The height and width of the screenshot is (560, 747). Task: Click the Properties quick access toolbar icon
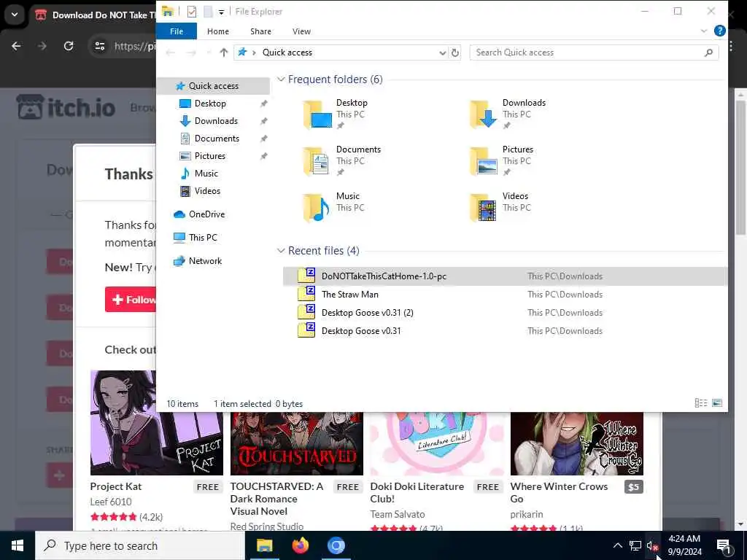[x=192, y=12]
